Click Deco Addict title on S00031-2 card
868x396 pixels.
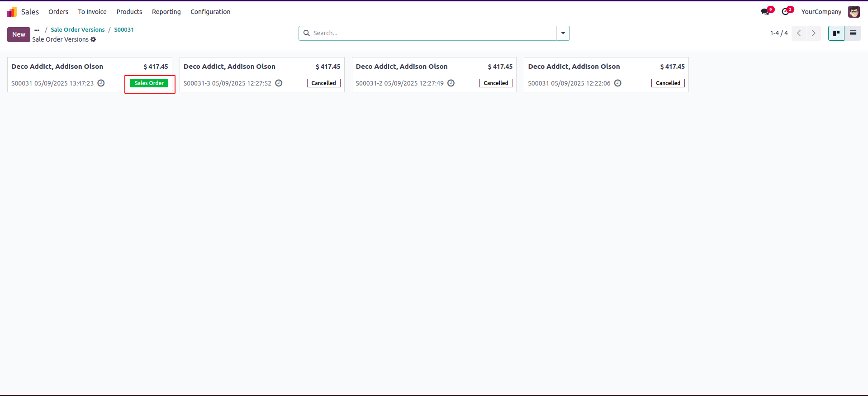click(x=402, y=67)
